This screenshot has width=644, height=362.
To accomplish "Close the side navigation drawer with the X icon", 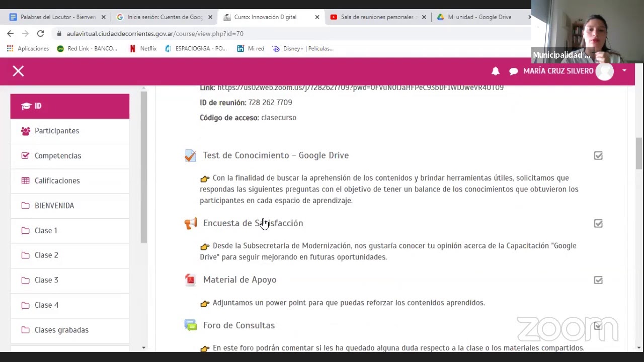I will click(18, 71).
